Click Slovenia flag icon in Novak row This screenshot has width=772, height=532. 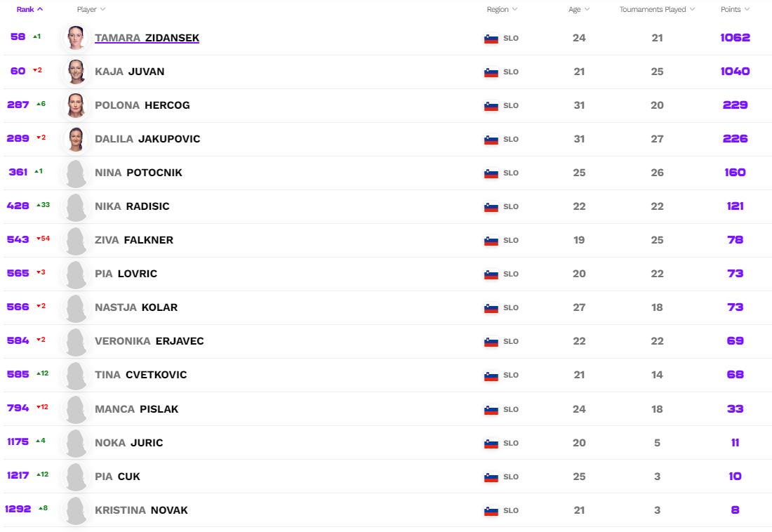pyautogui.click(x=491, y=511)
